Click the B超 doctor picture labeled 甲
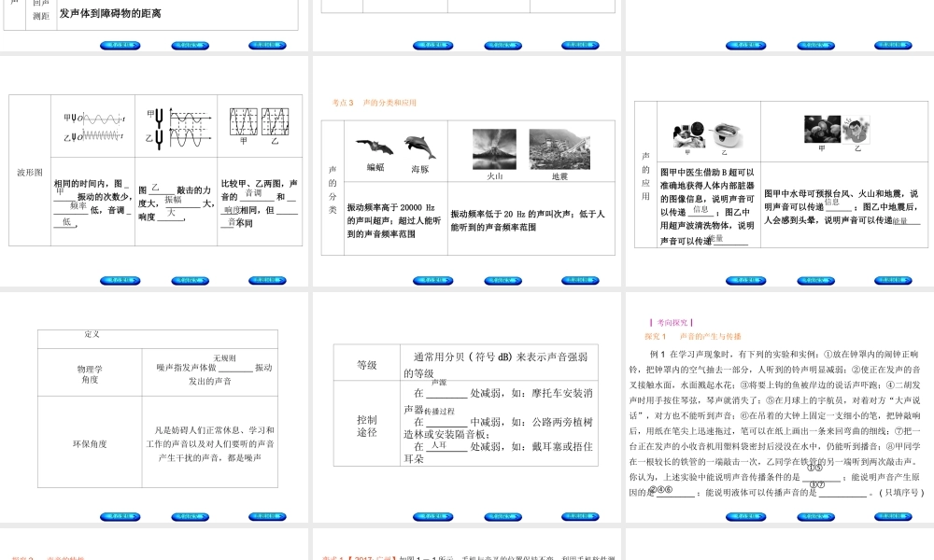 tap(689, 134)
